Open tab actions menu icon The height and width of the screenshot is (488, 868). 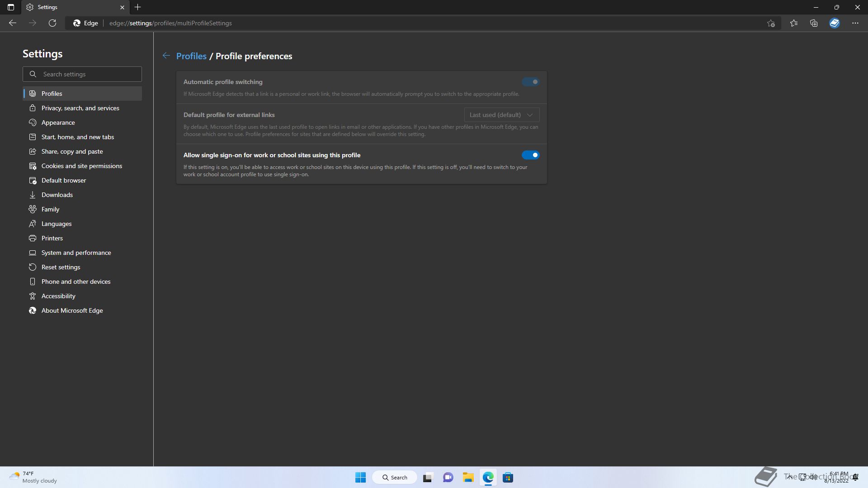pyautogui.click(x=11, y=7)
